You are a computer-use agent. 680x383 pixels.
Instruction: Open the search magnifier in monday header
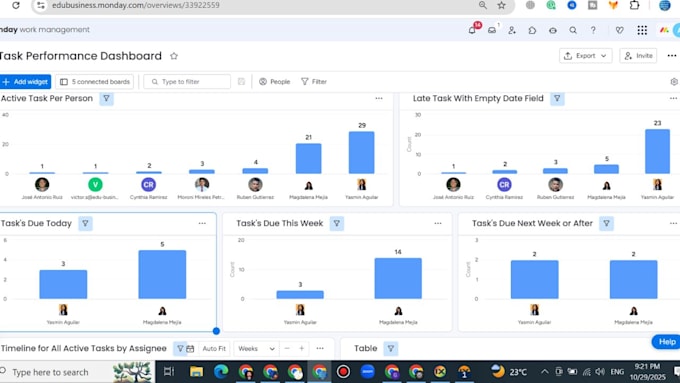573,30
